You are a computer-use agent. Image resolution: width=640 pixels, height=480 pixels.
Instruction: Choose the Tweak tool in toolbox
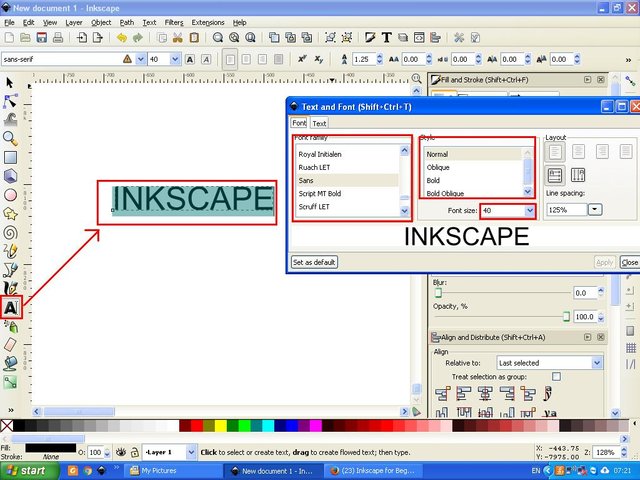tap(10, 119)
